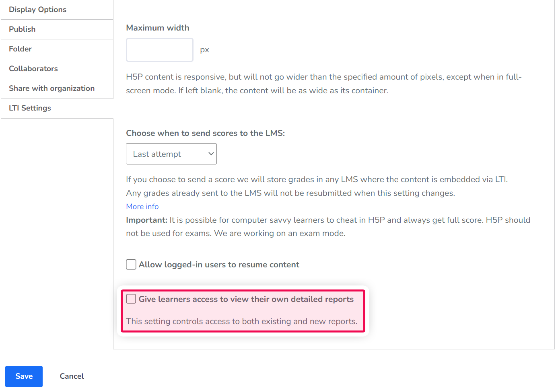Follow the More info hyperlink

click(x=142, y=206)
